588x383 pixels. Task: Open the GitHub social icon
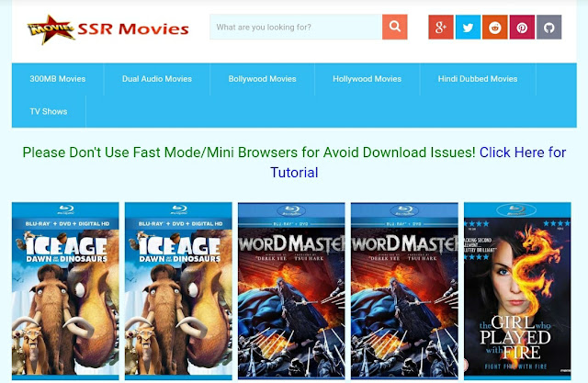pos(549,27)
